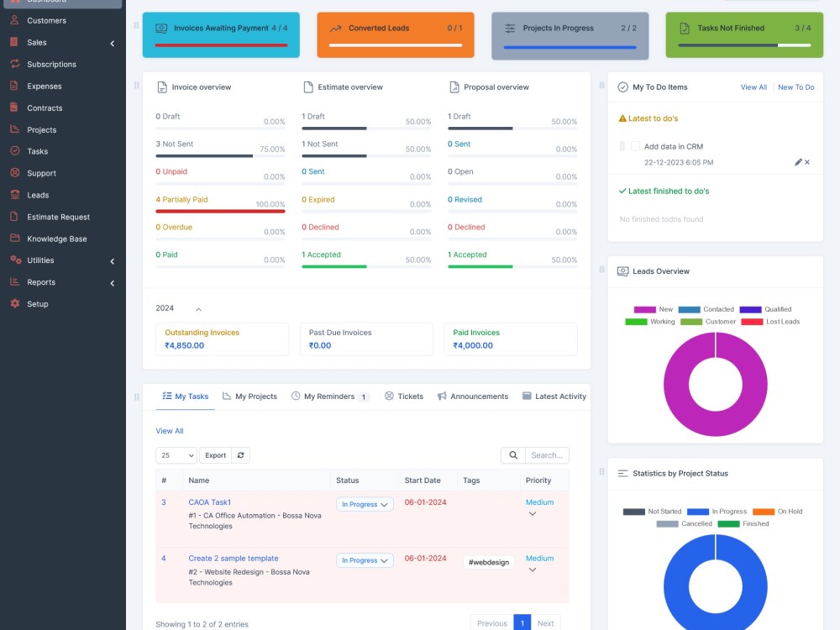The image size is (840, 630).
Task: Switch to the My Tasks tab
Action: (x=186, y=396)
